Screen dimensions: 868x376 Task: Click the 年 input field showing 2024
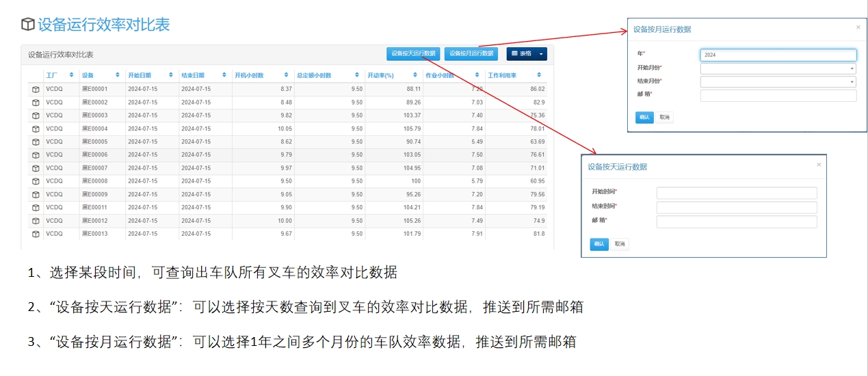click(x=778, y=55)
